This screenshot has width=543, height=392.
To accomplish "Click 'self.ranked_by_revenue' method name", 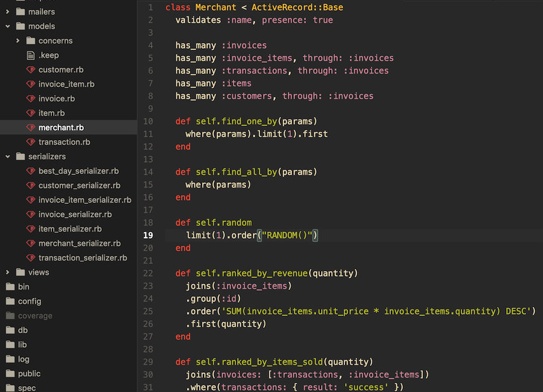I will coord(252,273).
